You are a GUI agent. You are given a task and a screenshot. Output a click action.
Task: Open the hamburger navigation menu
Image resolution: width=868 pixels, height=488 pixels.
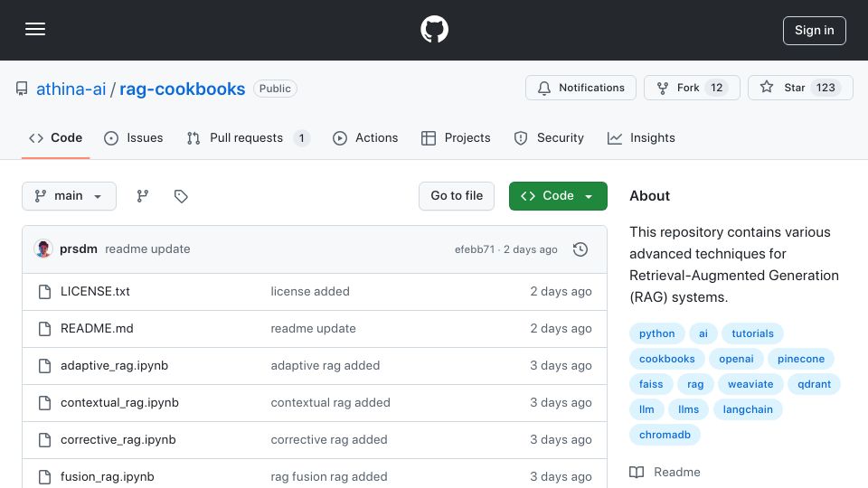coord(35,29)
